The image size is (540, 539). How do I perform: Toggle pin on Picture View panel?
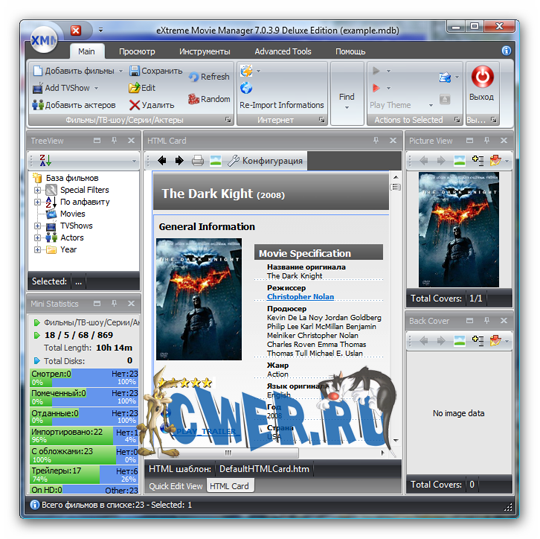coord(487,141)
